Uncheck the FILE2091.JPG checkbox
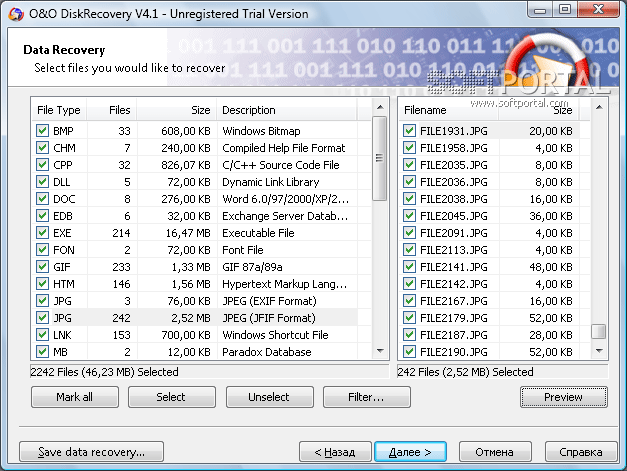627x471 pixels. 409,233
